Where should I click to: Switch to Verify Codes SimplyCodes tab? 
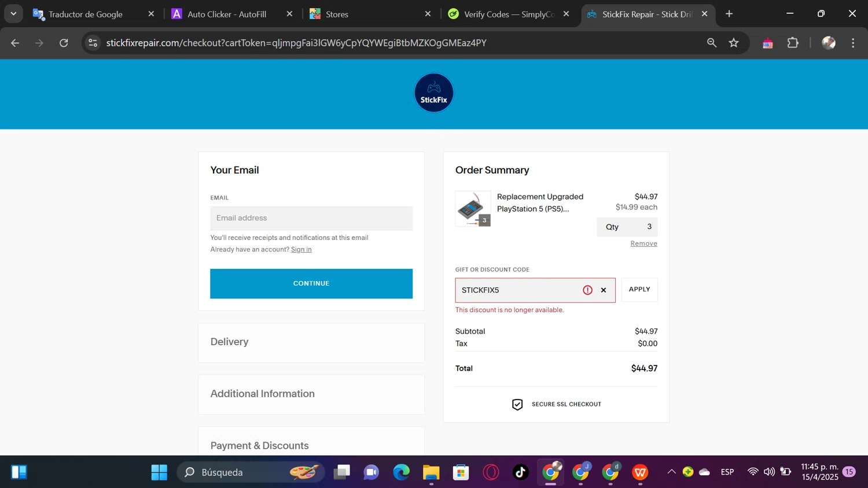click(509, 14)
